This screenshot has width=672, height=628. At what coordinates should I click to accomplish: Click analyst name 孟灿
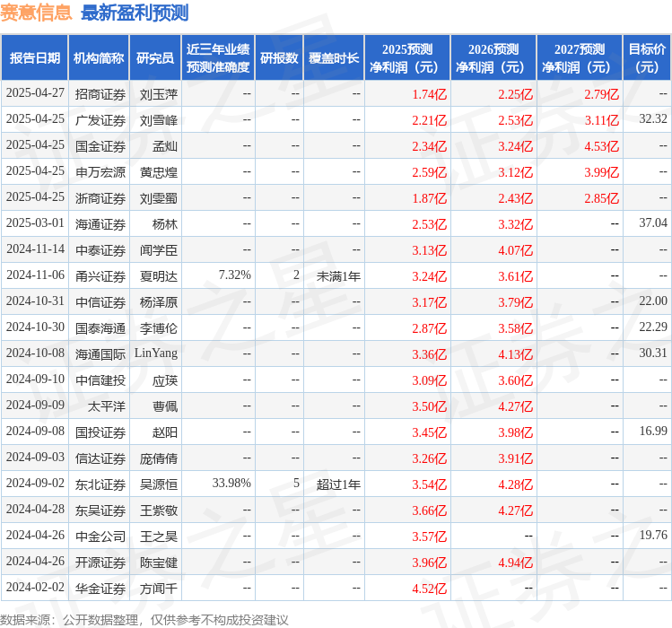165,146
